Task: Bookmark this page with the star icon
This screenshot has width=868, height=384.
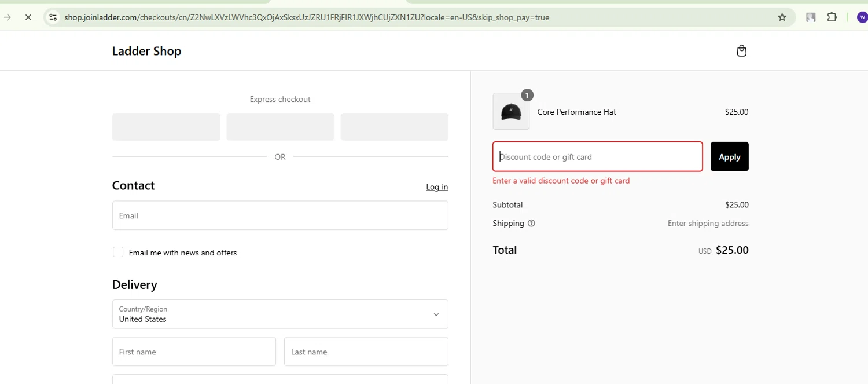Action: 782,17
